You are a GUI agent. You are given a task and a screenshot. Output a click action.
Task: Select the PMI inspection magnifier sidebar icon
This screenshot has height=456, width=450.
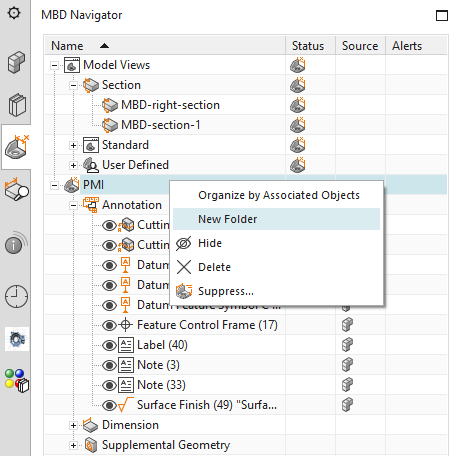click(x=16, y=189)
